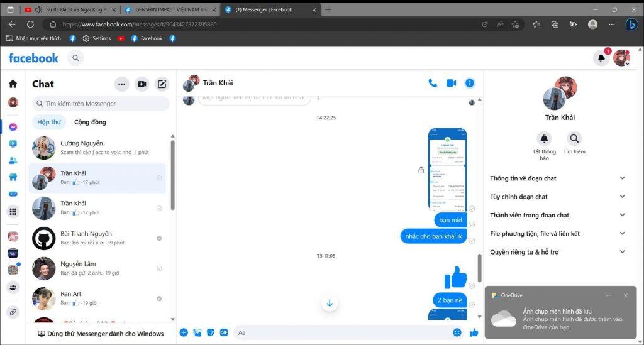Screen dimensions: 644x345
Task: Open the emoji picker in message box
Action: 457,332
